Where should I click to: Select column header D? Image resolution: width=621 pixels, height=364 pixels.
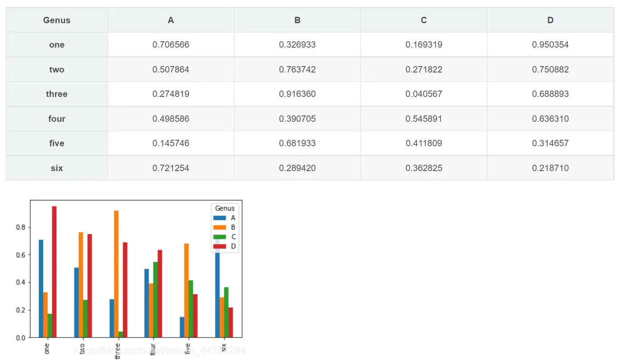coord(550,20)
